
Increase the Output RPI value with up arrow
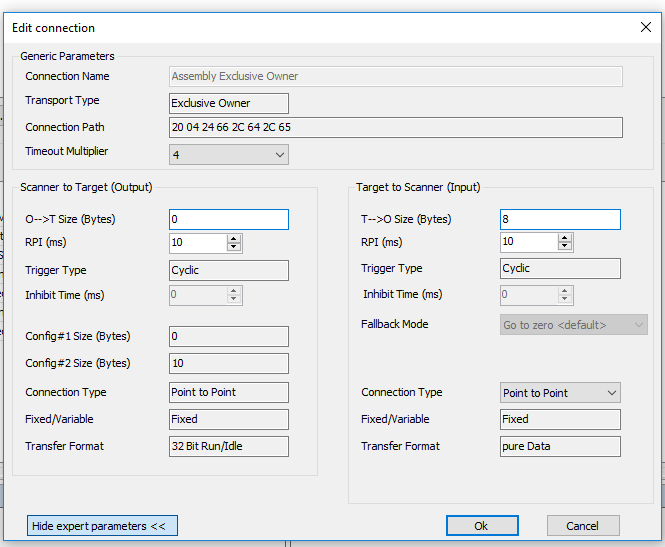click(234, 239)
